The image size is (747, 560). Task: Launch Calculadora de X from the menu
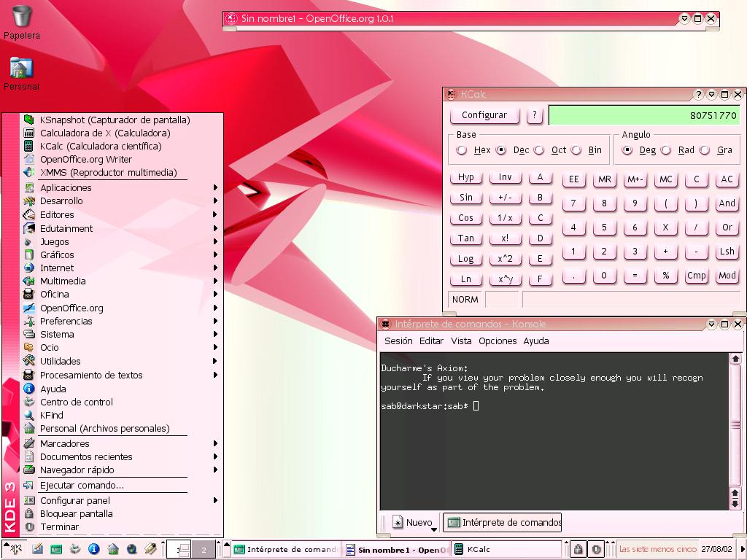105,133
